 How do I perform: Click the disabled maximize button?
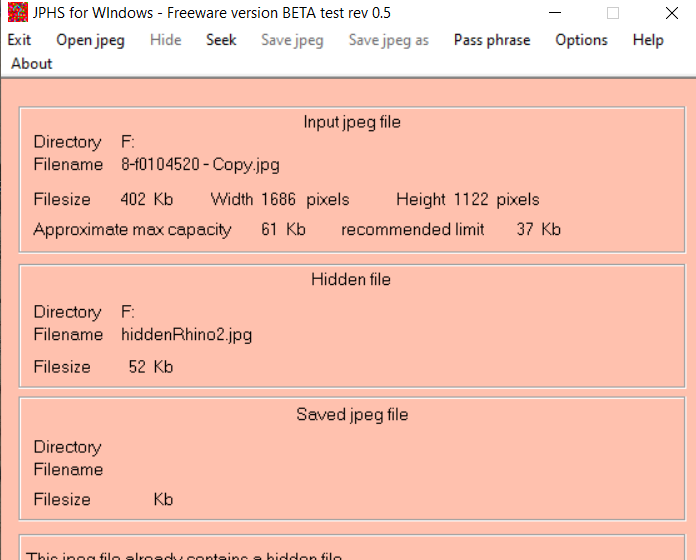[613, 13]
